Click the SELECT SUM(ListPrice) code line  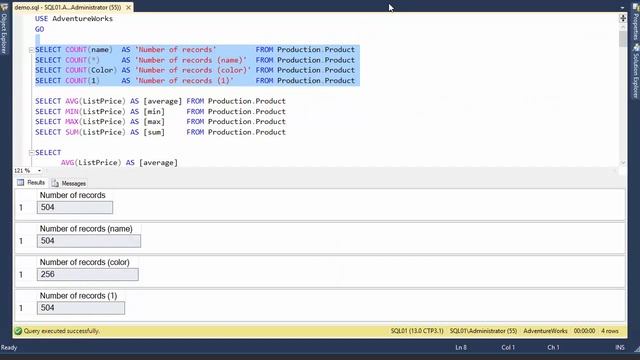tap(160, 132)
